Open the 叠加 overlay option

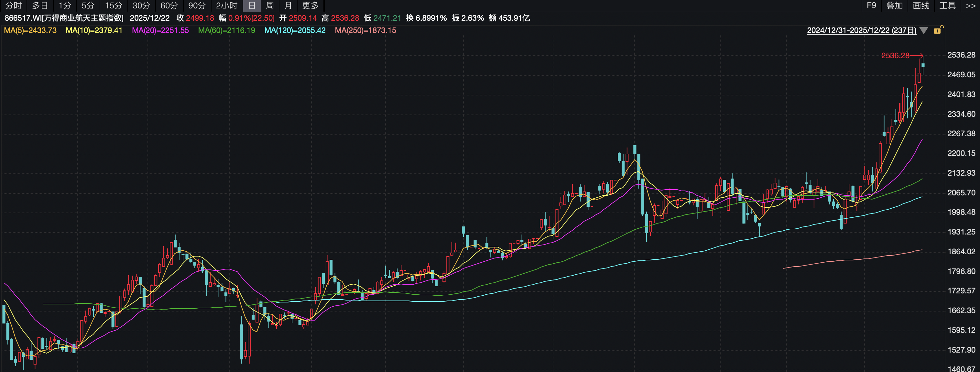894,6
